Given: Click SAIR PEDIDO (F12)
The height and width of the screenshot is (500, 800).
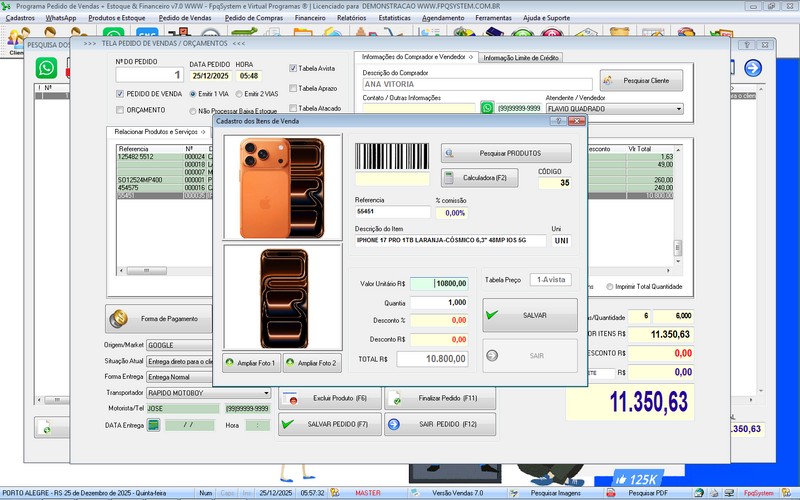Looking at the screenshot, I should click(440, 424).
